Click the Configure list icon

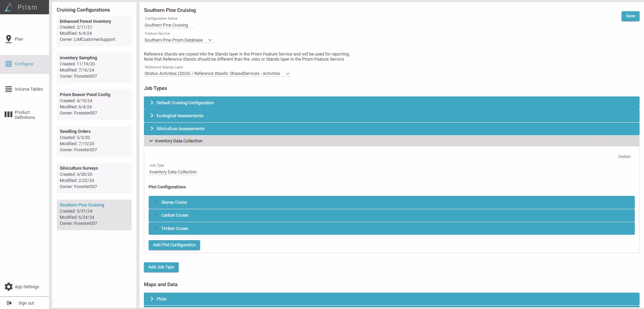[x=9, y=64]
